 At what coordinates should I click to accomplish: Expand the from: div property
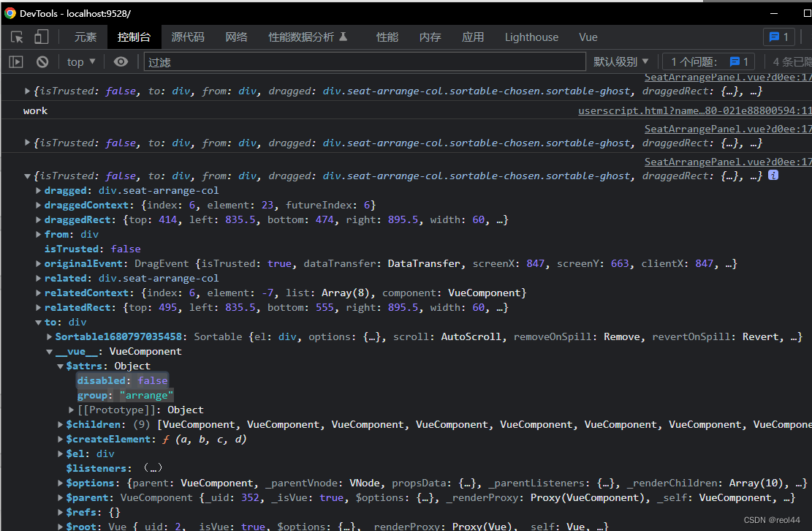pyautogui.click(x=38, y=234)
